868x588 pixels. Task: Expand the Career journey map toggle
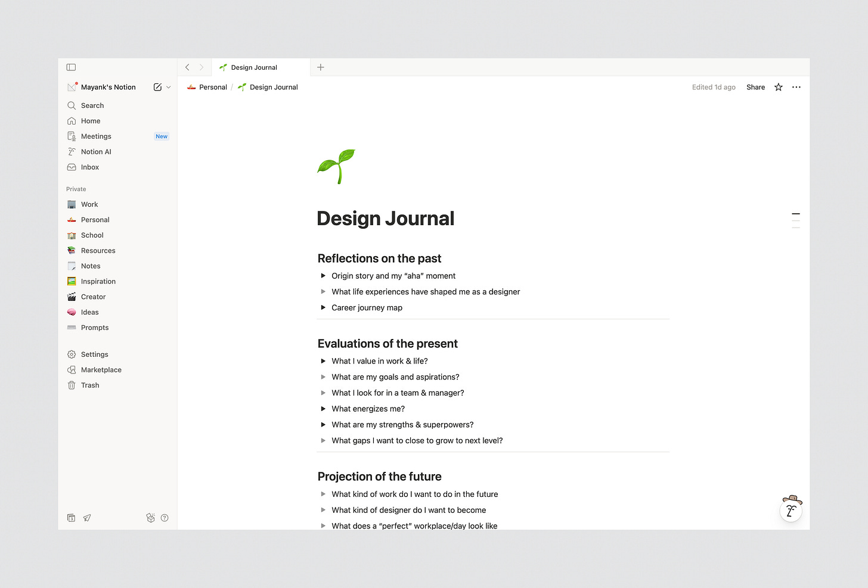[323, 307]
